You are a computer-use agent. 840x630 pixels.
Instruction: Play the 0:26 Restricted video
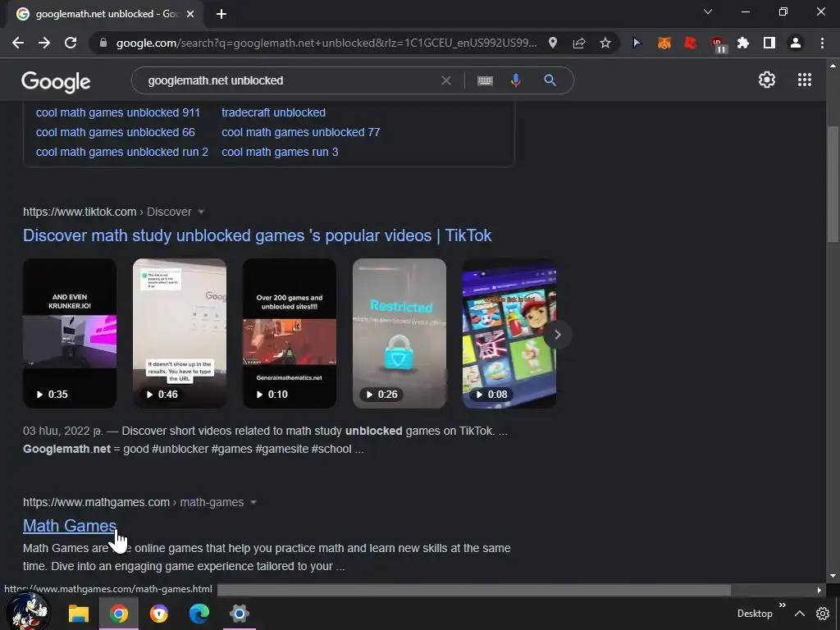click(x=399, y=333)
